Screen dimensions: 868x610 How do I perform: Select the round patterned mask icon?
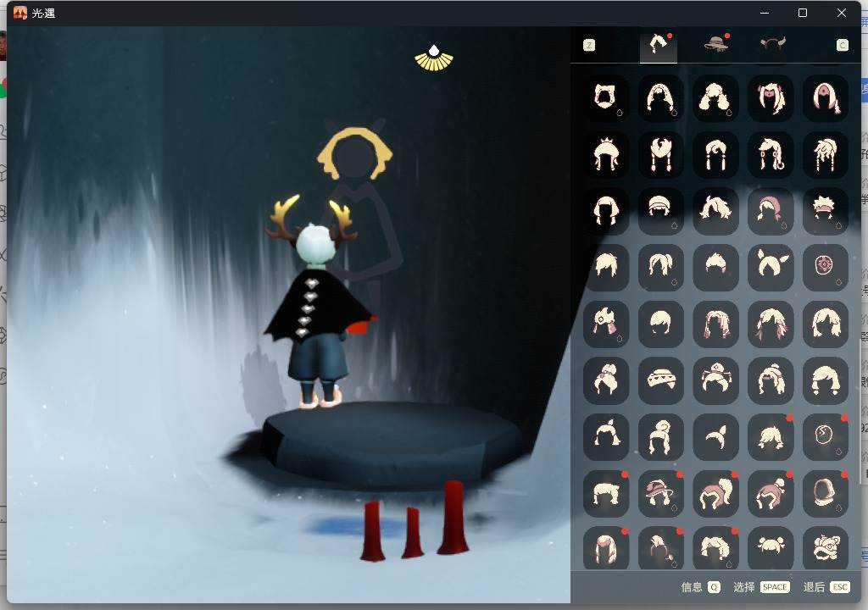tap(826, 267)
